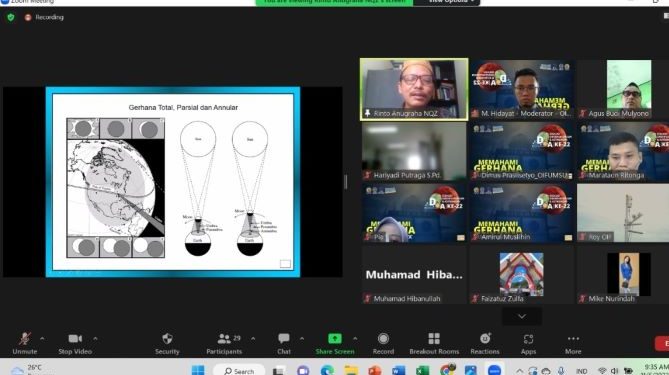Open the Windows Start menu

pyautogui.click(x=198, y=370)
